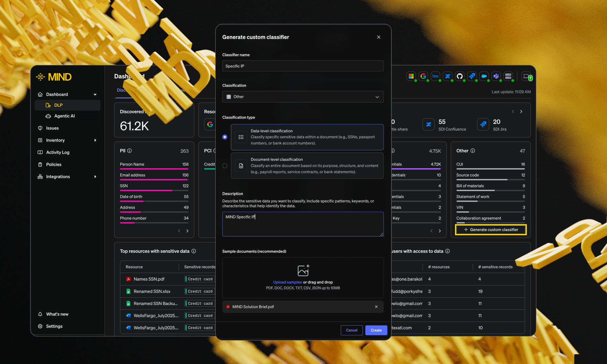607x364 pixels.
Task: Click the Create button
Action: [376, 330]
